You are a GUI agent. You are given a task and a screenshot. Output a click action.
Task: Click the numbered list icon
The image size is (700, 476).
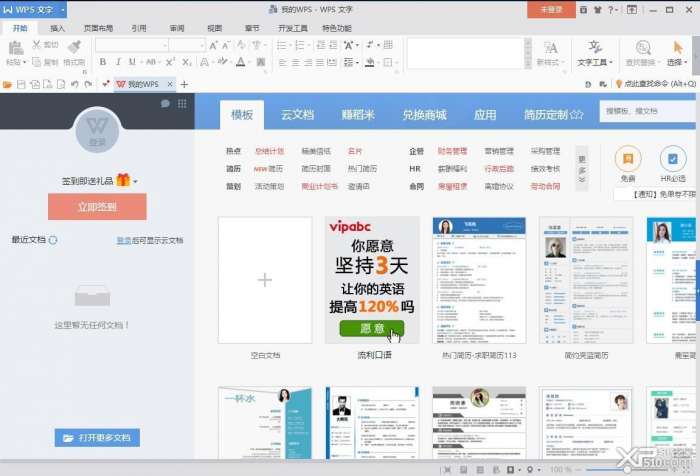pyautogui.click(x=300, y=45)
